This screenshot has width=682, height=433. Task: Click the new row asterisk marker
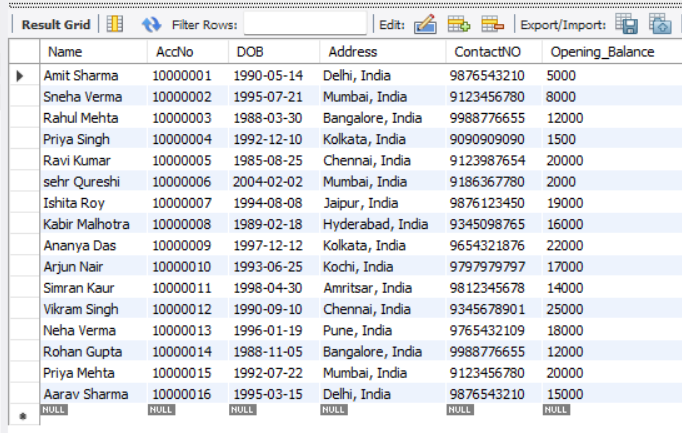(x=23, y=416)
